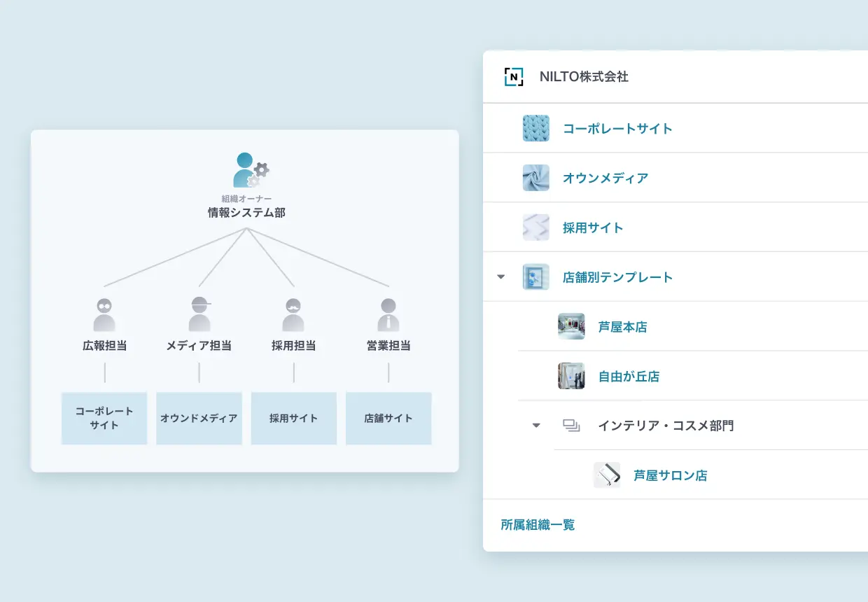Click NILTO株式会社 organization name
868x602 pixels.
tap(584, 77)
